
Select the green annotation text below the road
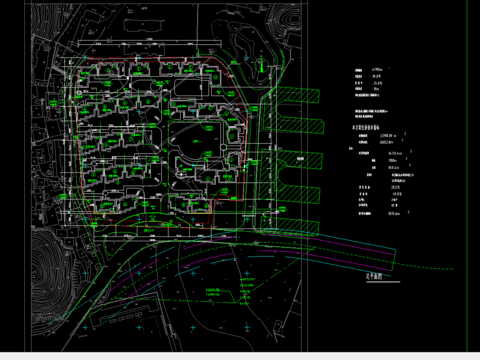(213, 292)
